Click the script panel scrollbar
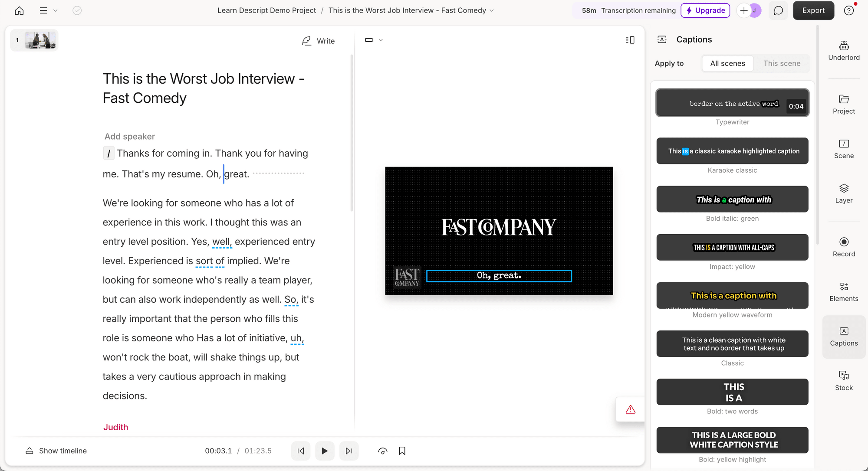Screen dimensions: 868x471 (352, 132)
